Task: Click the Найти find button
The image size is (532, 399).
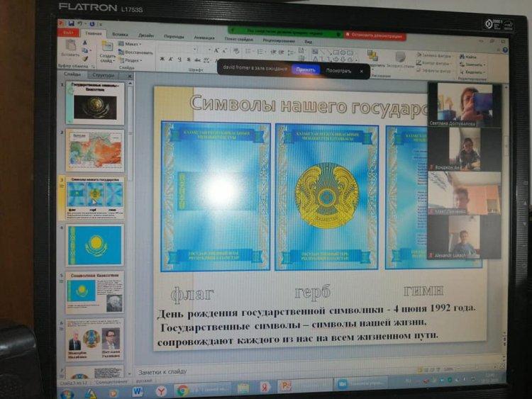Action: tap(468, 57)
